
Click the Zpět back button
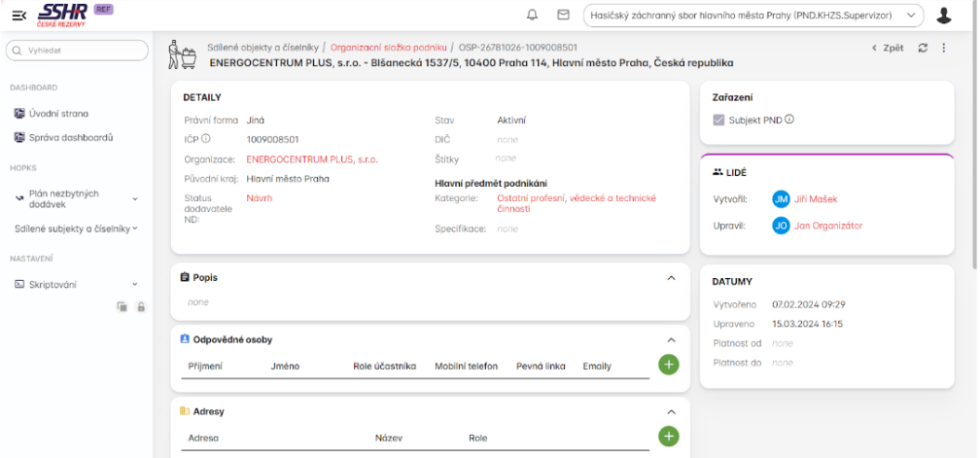pyautogui.click(x=888, y=48)
